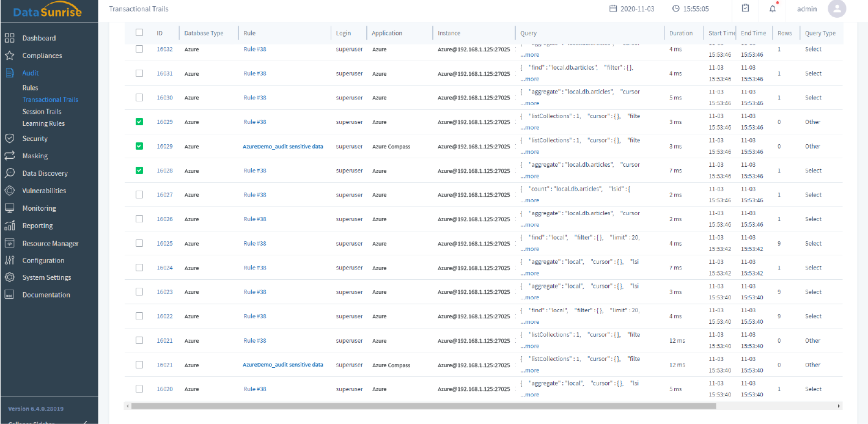The image size is (868, 424).
Task: Click the Compliances star icon
Action: (10, 56)
